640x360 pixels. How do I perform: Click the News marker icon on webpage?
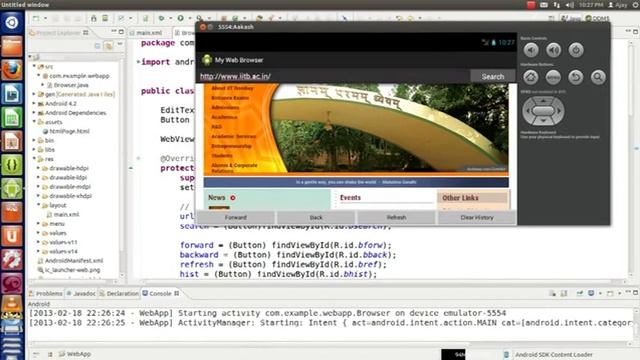point(233,198)
